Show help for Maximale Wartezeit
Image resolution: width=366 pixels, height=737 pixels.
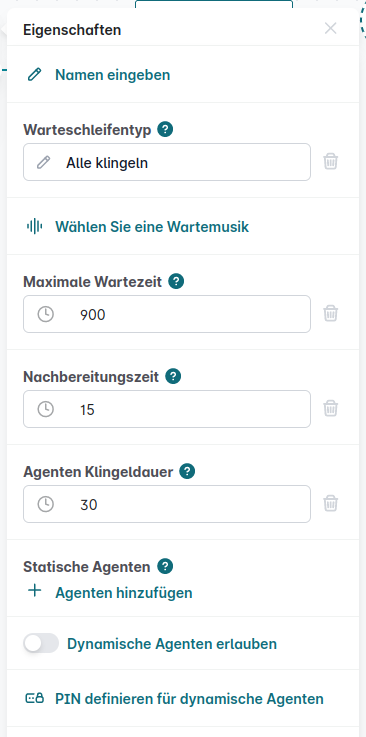click(176, 282)
